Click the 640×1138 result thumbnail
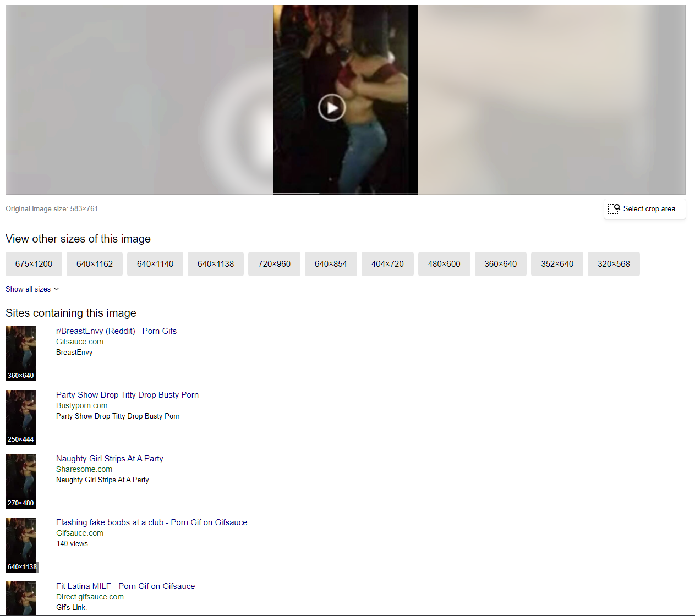This screenshot has height=616, width=695. point(21,545)
